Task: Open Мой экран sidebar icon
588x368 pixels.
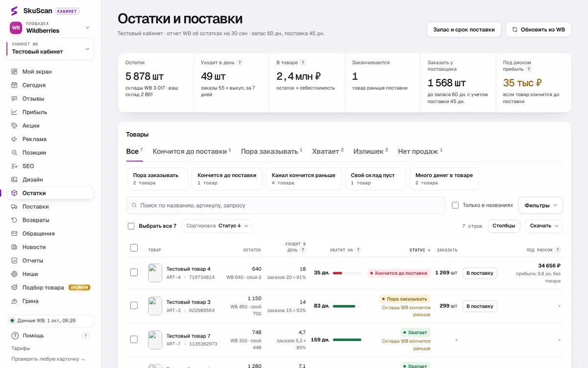Action: point(15,72)
